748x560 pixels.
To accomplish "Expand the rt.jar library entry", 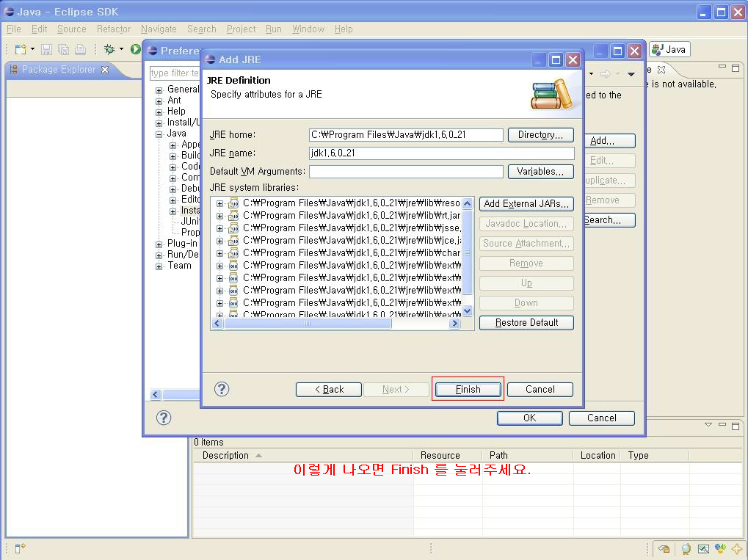I will (x=219, y=216).
